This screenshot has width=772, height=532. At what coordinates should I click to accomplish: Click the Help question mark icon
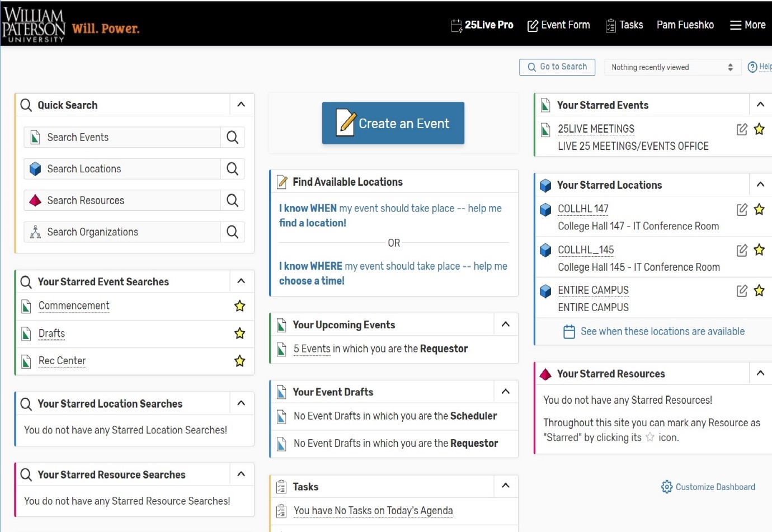coord(752,67)
